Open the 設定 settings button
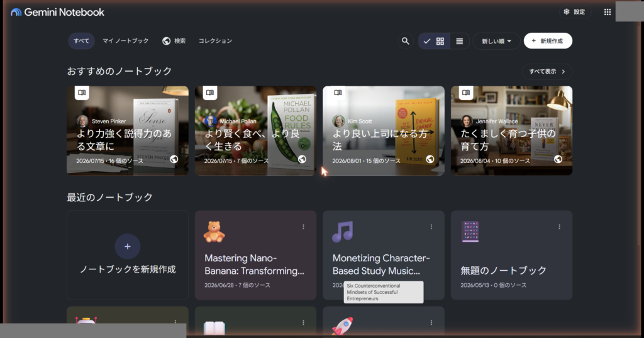Image resolution: width=644 pixels, height=338 pixels. 575,12
